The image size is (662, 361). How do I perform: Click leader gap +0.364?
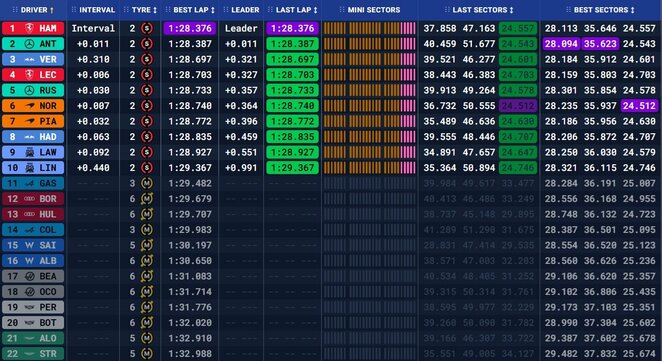coord(241,106)
